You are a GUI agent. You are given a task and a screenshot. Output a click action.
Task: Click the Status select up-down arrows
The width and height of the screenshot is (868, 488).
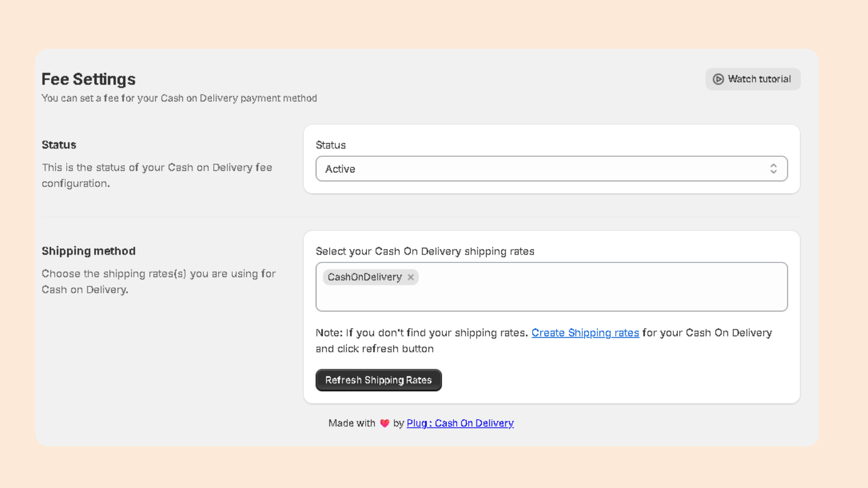pos(774,169)
